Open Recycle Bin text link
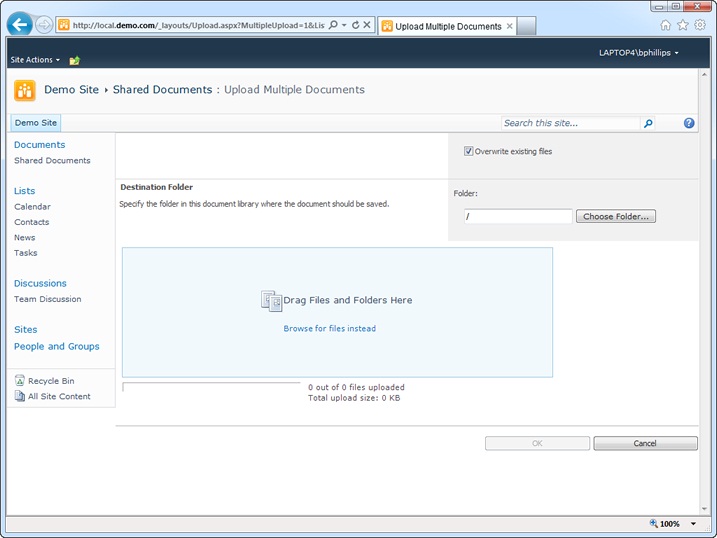The width and height of the screenshot is (717, 538). click(51, 381)
